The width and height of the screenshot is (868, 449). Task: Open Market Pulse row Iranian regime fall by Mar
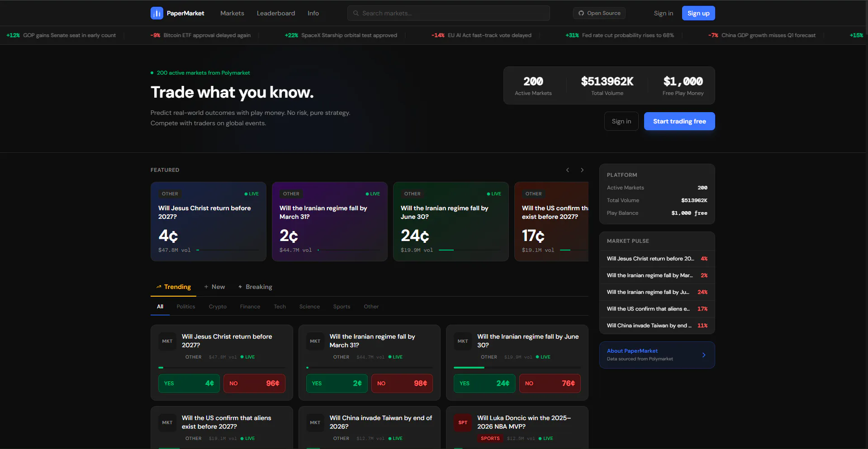point(657,275)
